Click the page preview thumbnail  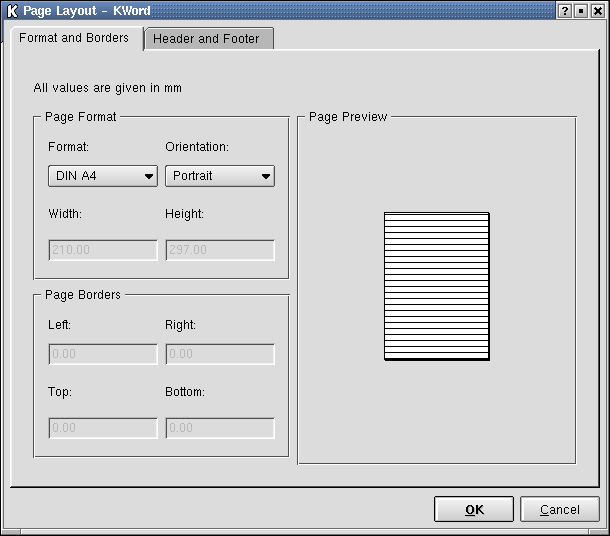(x=436, y=286)
